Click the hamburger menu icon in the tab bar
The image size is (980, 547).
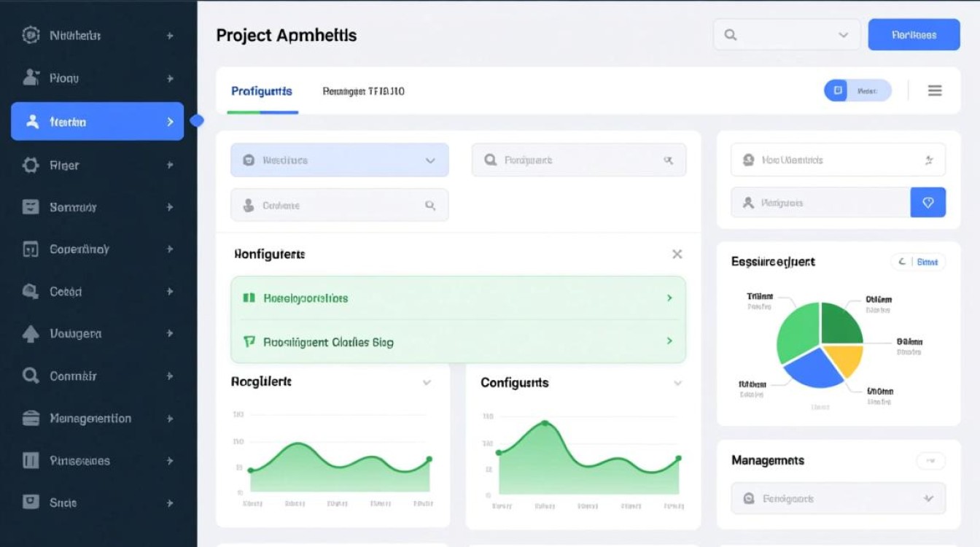(934, 90)
